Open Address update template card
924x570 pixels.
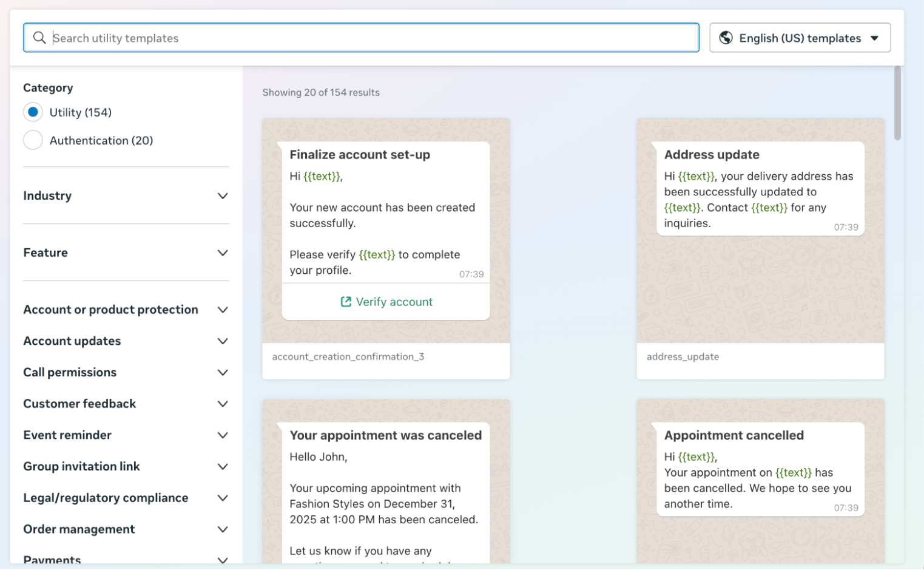(x=760, y=249)
